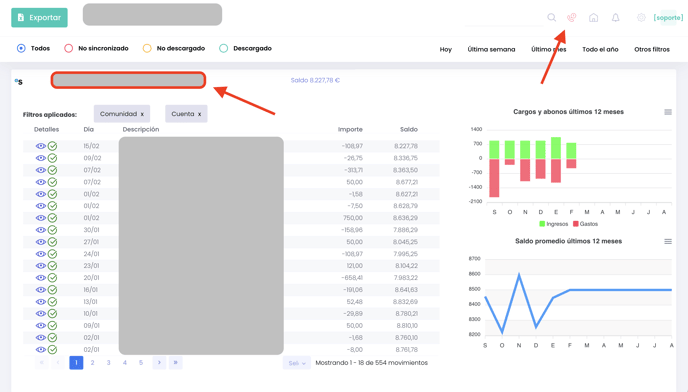The height and width of the screenshot is (392, 688).
Task: View details eye for 24/01 row
Action: [41, 254]
